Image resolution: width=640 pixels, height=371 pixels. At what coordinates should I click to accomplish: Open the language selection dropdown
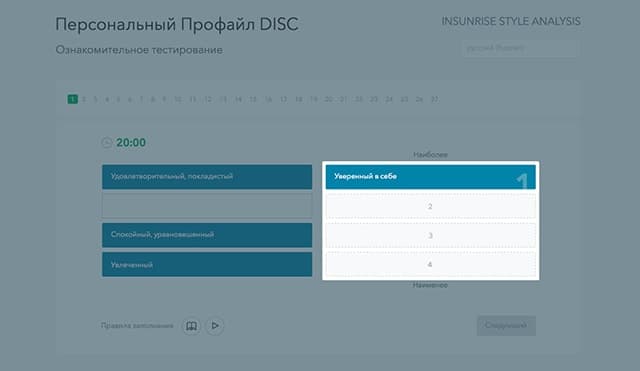pyautogui.click(x=520, y=48)
